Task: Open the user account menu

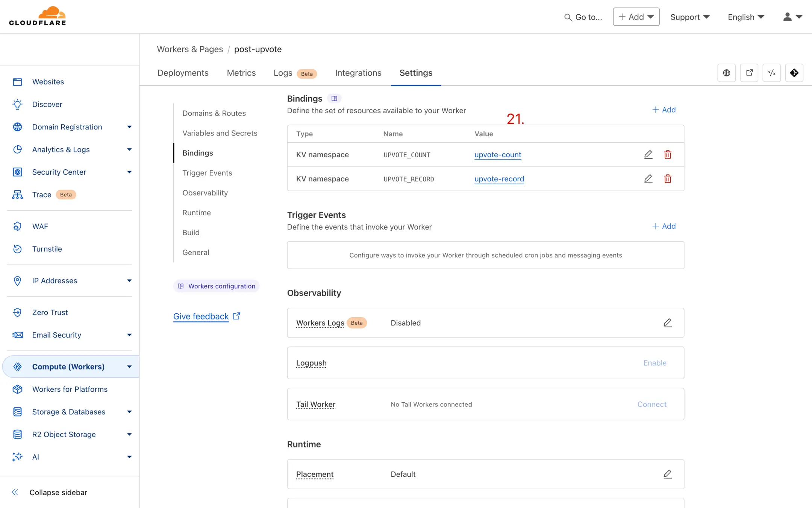Action: click(793, 17)
